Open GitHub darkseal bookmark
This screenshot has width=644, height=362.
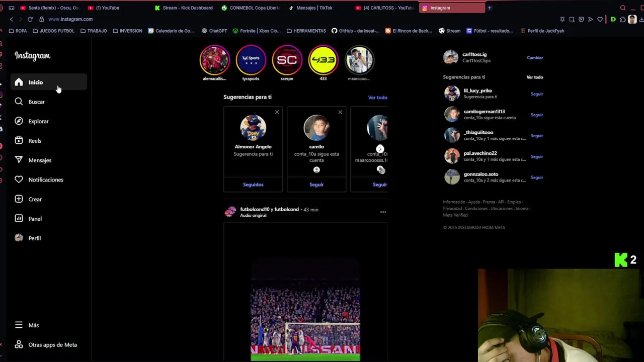pos(356,31)
